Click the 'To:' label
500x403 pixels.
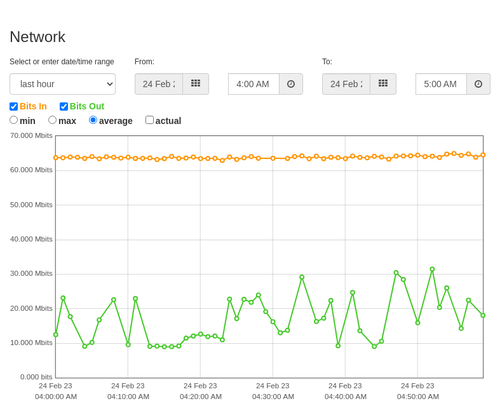coord(327,62)
